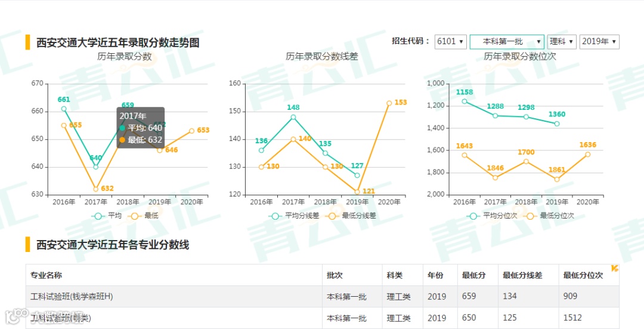Screen dimensions: 644x329
Task: Open the 理科 subject dropdown
Action: [561, 42]
